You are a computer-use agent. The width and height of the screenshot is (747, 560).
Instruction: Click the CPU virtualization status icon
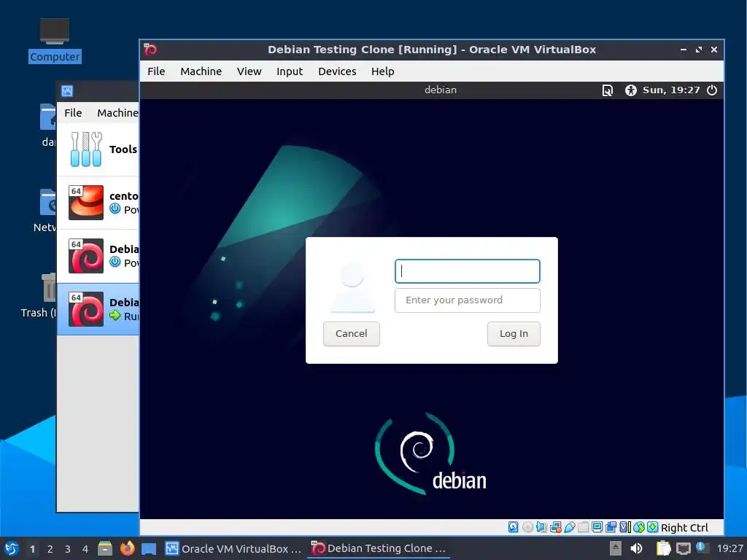pyautogui.click(x=625, y=527)
